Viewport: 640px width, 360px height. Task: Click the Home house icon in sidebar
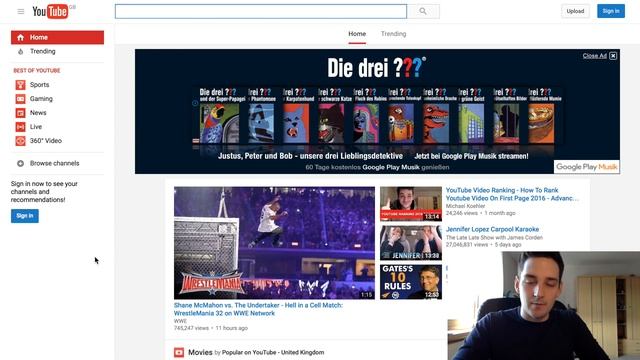coord(20,38)
